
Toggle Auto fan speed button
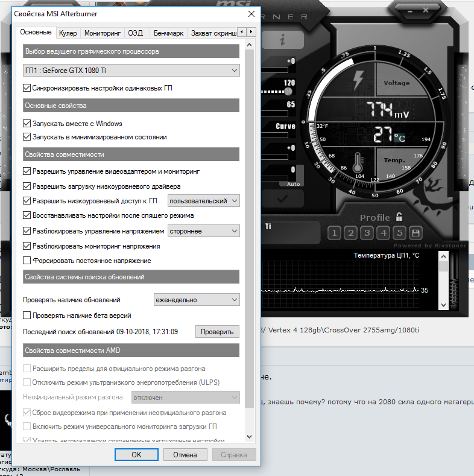(294, 184)
